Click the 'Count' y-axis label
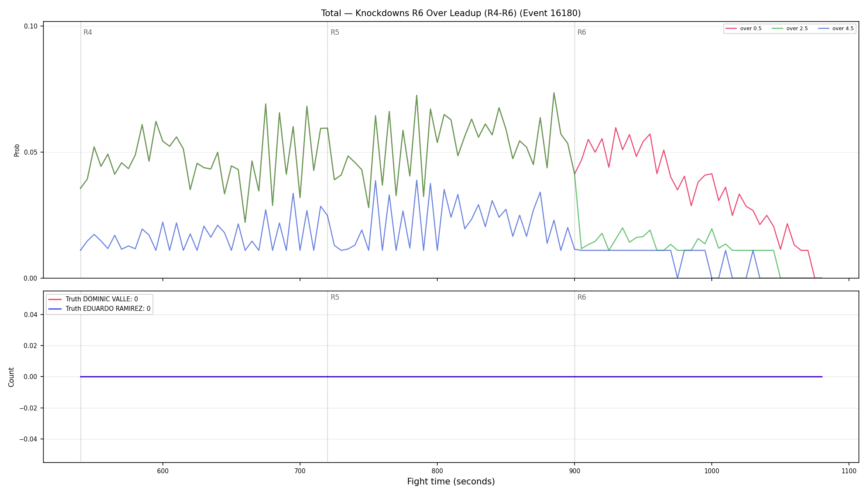868x496 pixels. 11,377
